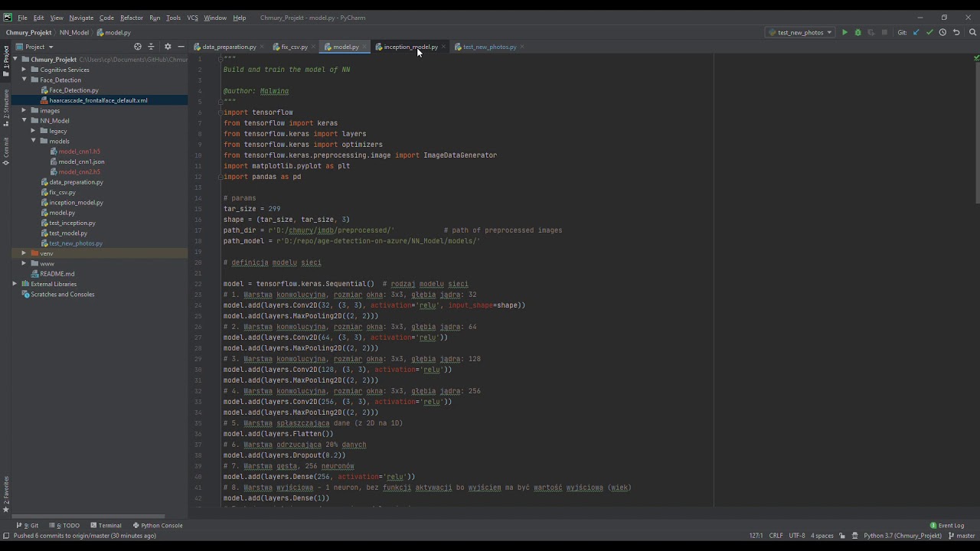Toggle the read-only lock icon in status bar
Viewport: 980px width, 551px height.
[x=842, y=536]
